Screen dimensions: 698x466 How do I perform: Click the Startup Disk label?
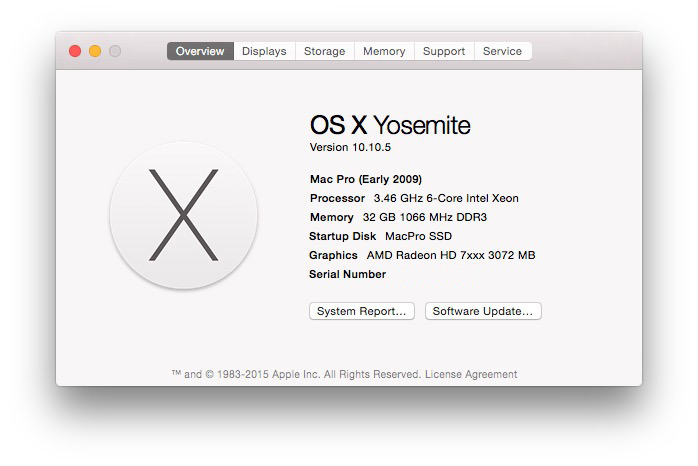coord(342,236)
